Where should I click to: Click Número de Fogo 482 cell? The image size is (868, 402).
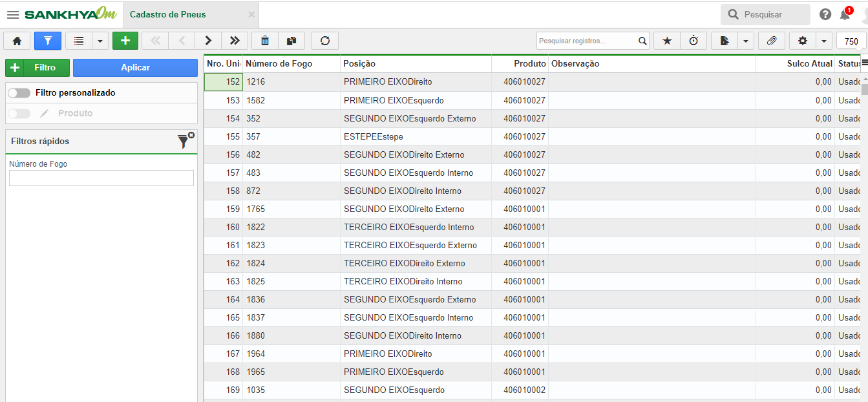point(291,154)
